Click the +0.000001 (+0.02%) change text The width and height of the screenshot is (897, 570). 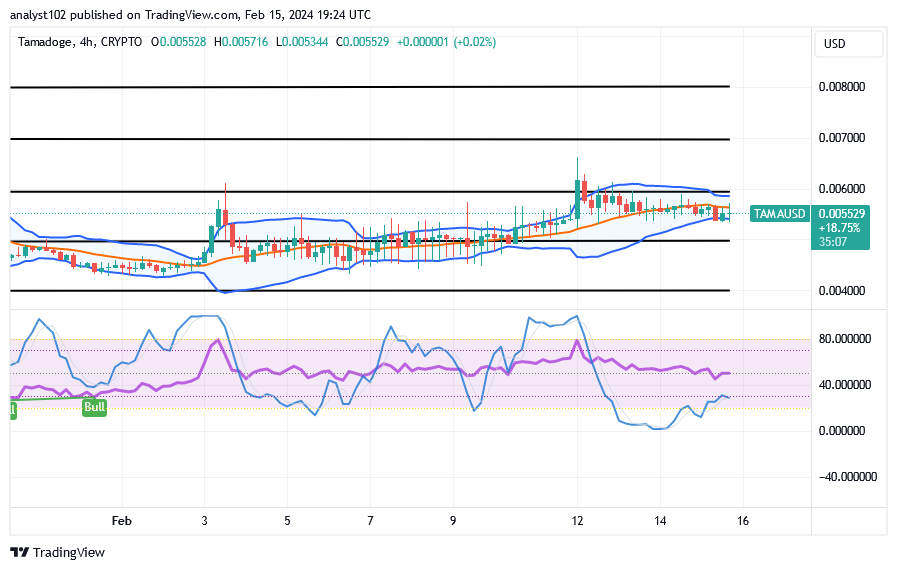446,42
